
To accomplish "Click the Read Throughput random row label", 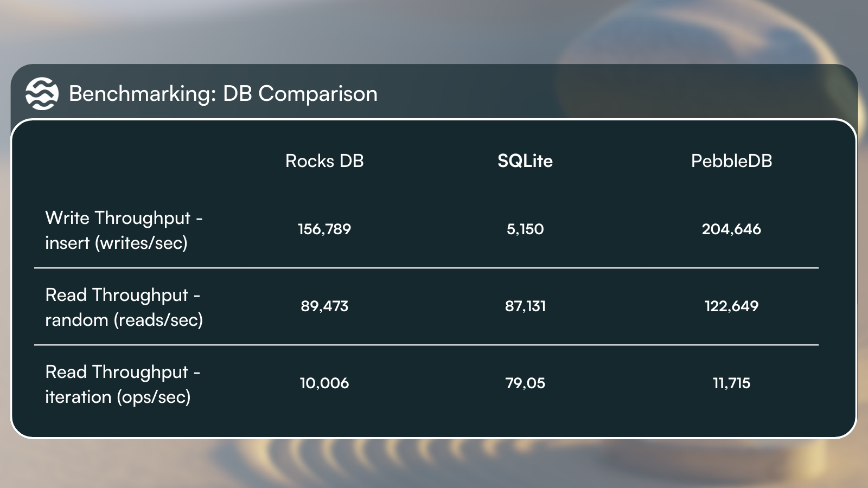I will click(x=124, y=307).
